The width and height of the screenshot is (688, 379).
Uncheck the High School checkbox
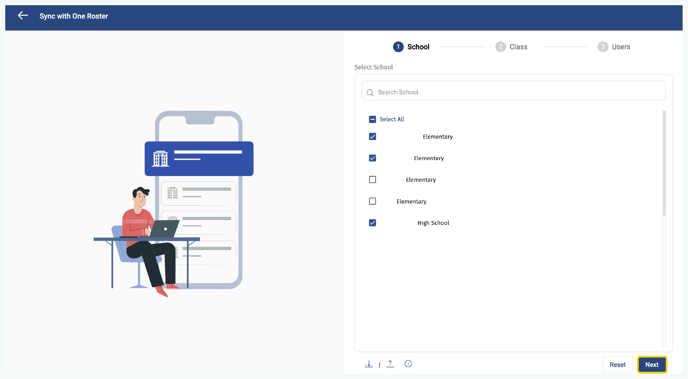click(373, 223)
